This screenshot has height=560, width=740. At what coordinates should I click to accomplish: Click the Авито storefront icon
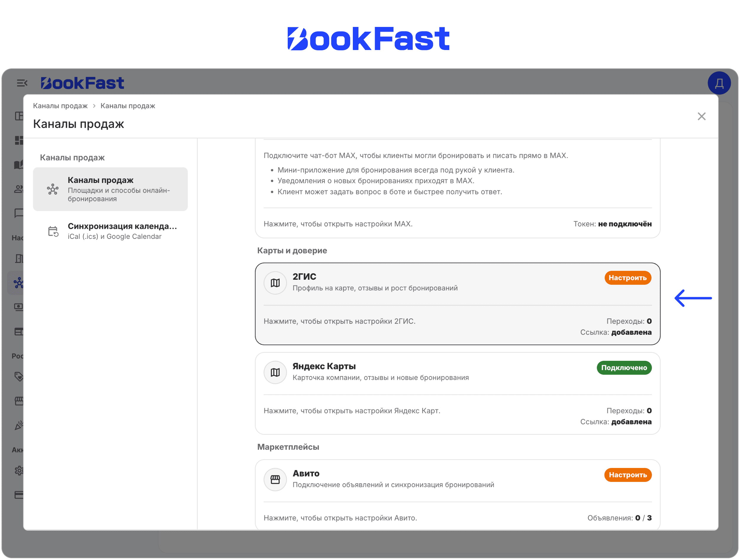pyautogui.click(x=275, y=480)
